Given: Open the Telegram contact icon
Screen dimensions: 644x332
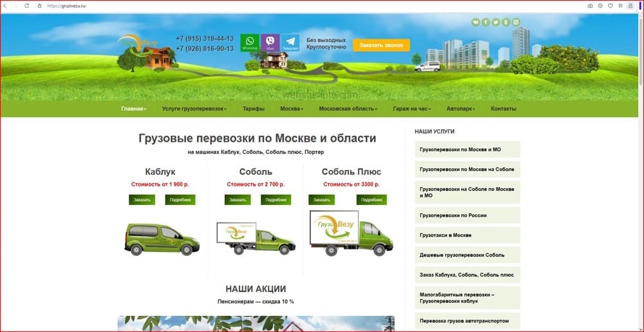Looking at the screenshot, I should coord(290,43).
